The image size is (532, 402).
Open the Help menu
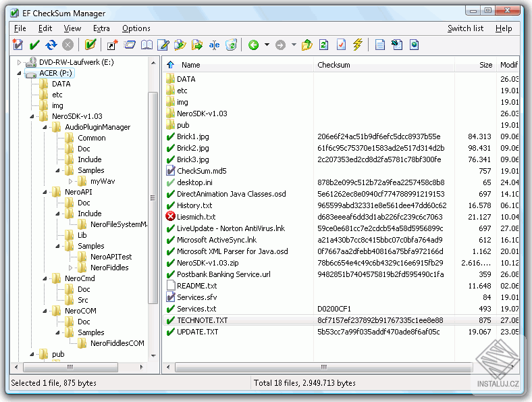click(x=504, y=28)
